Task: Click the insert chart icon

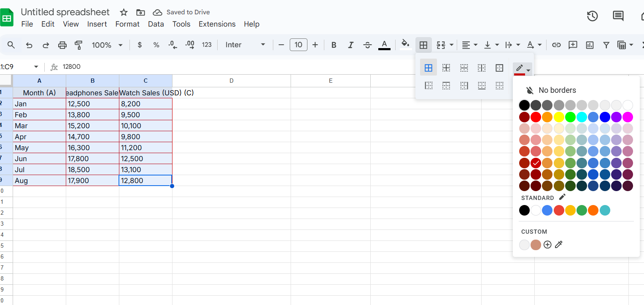Action: click(x=590, y=45)
